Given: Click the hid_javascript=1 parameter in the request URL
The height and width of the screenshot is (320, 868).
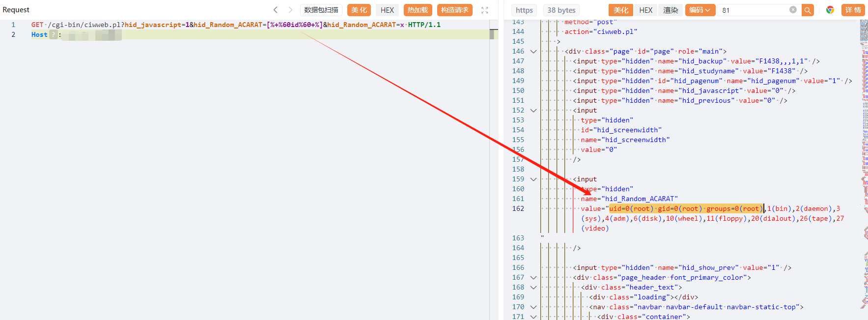Looking at the screenshot, I should pos(157,25).
